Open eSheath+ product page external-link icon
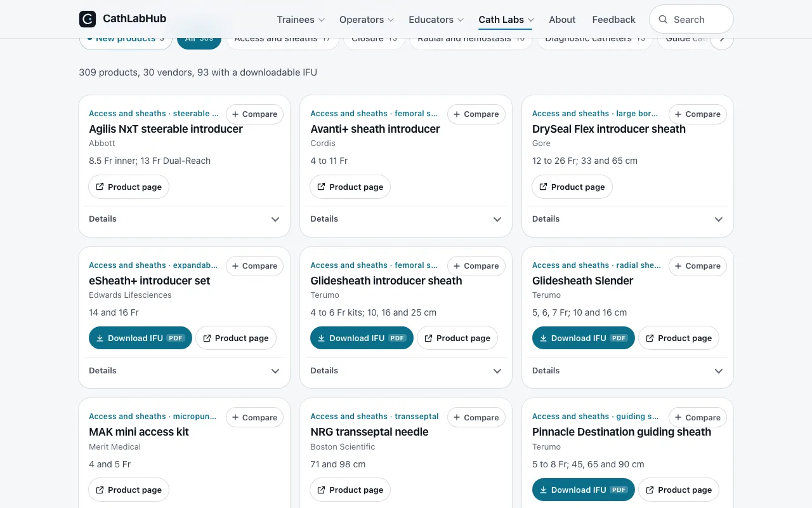Screen dimensions: 812x508 [207, 338]
